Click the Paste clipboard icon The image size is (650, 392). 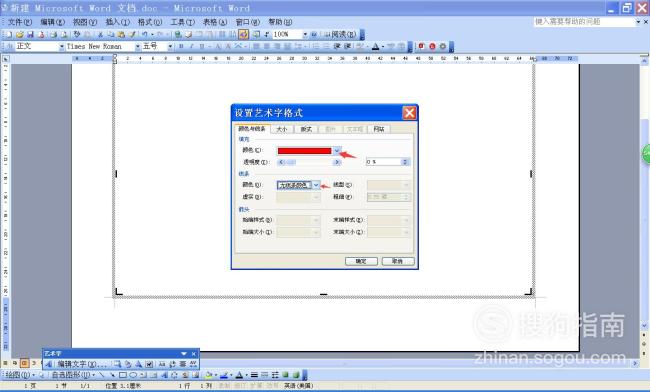coord(121,34)
